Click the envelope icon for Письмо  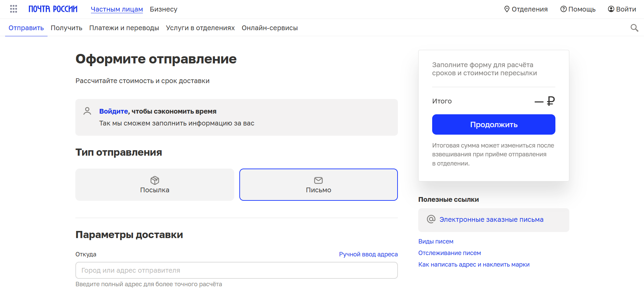click(318, 180)
